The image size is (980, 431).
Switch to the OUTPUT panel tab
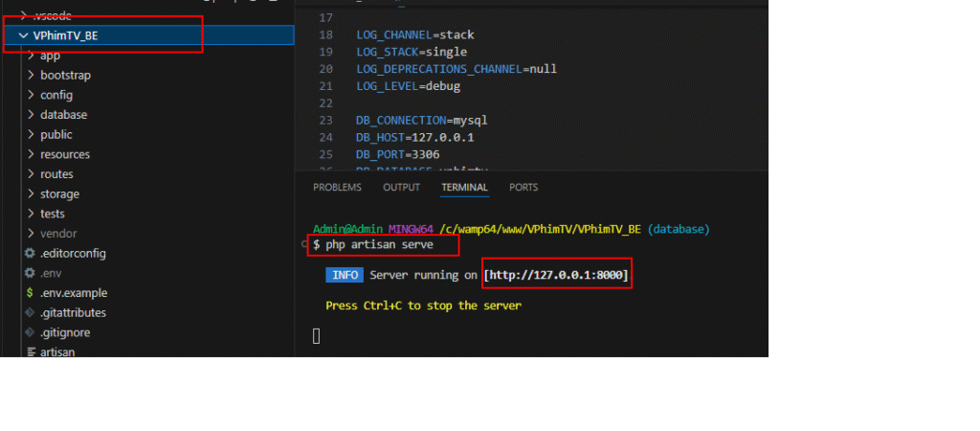click(x=401, y=187)
